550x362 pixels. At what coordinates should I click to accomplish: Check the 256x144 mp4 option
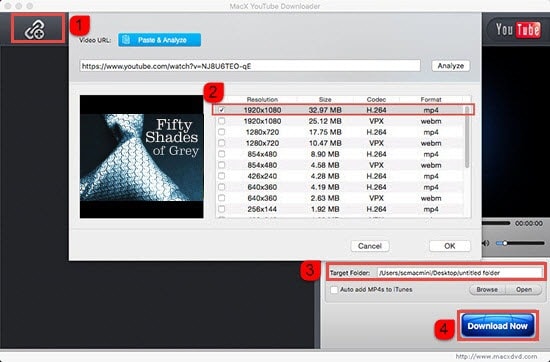[221, 209]
